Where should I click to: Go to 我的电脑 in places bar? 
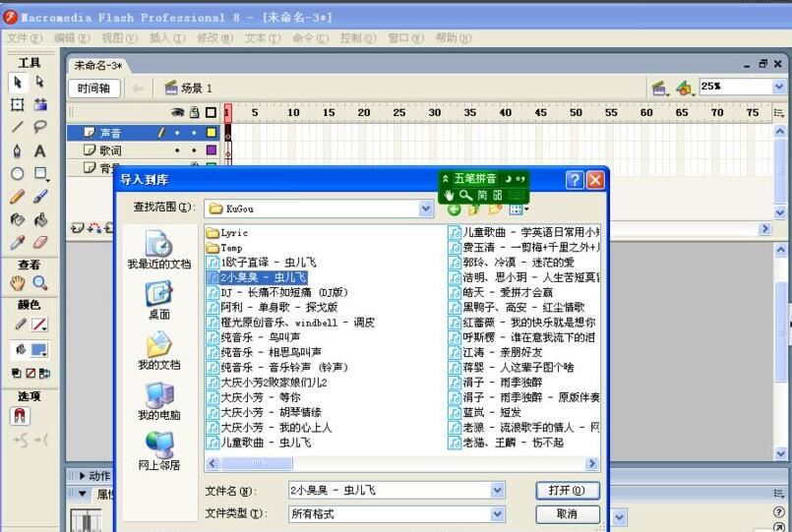click(x=159, y=402)
